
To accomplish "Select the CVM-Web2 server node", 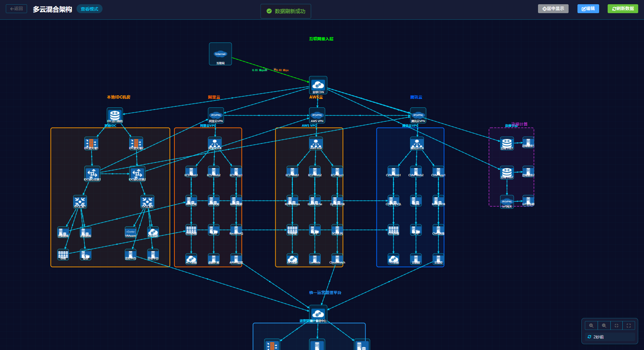I will pyautogui.click(x=416, y=172).
